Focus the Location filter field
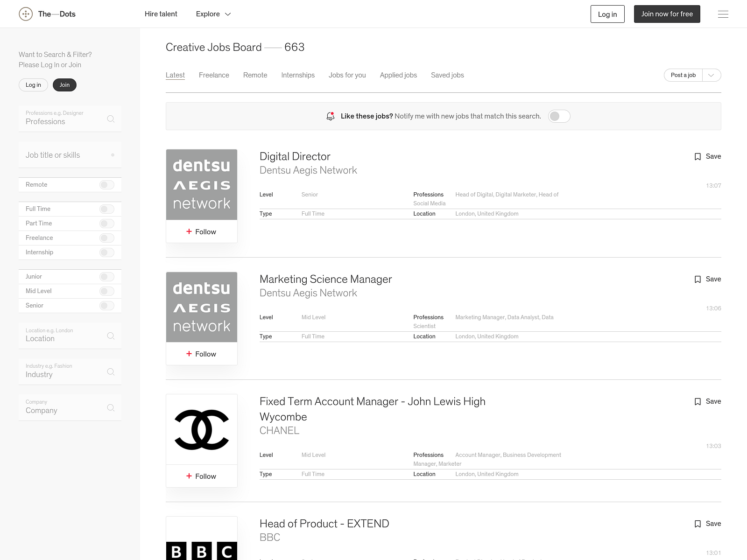The height and width of the screenshot is (560, 747). tap(70, 336)
